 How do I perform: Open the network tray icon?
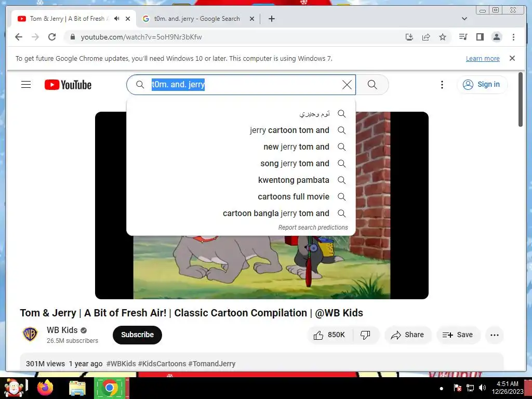[x=470, y=388]
